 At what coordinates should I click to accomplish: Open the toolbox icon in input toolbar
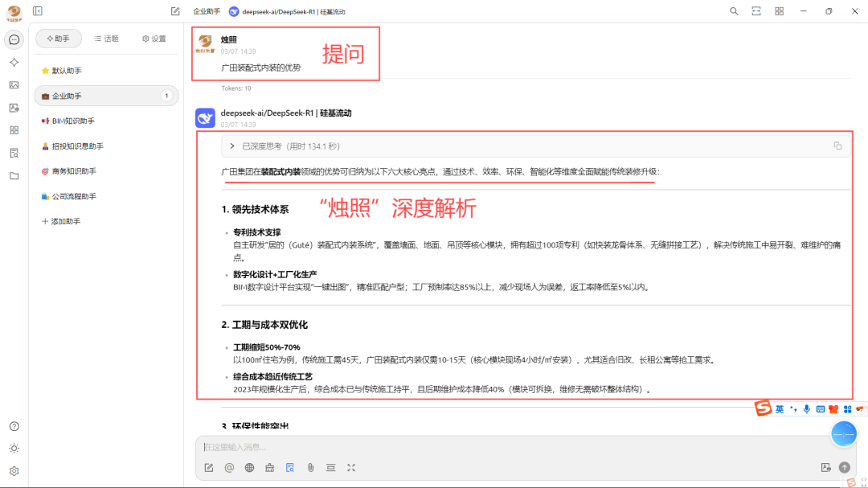269,468
